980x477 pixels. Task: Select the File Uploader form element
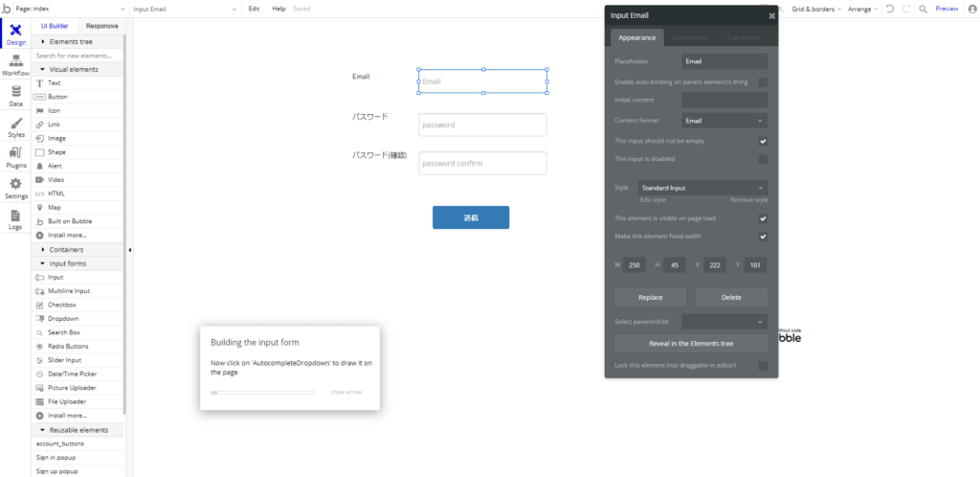tap(78, 401)
